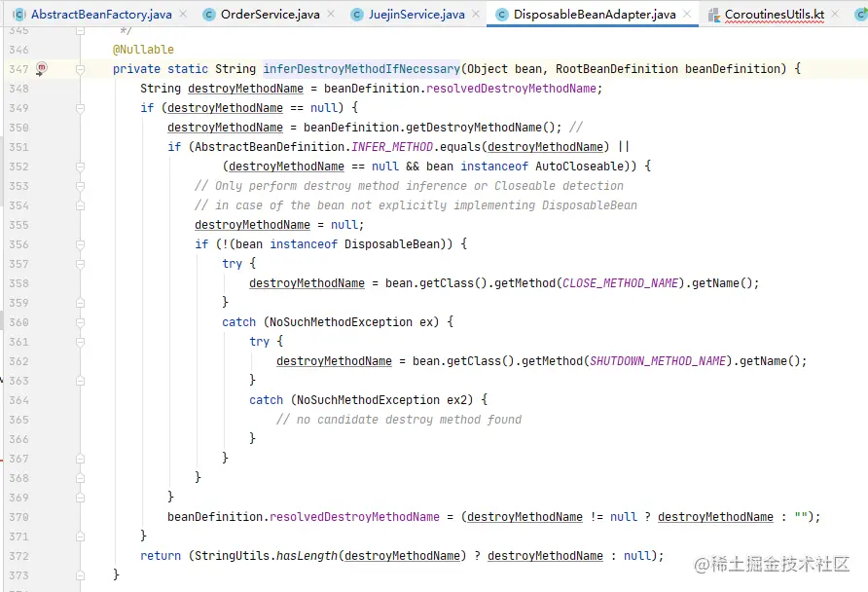Collapse the if block fold at line 349
The image size is (868, 592).
click(x=80, y=108)
